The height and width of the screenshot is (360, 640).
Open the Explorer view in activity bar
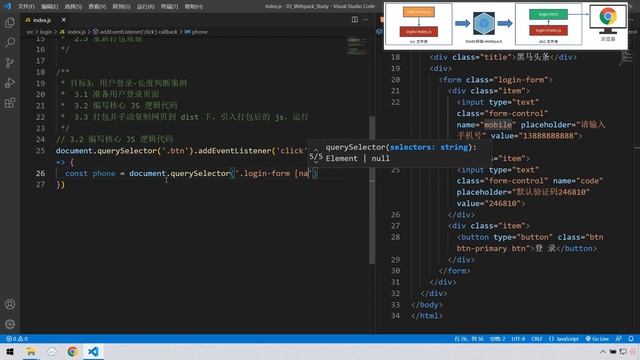pos(10,22)
